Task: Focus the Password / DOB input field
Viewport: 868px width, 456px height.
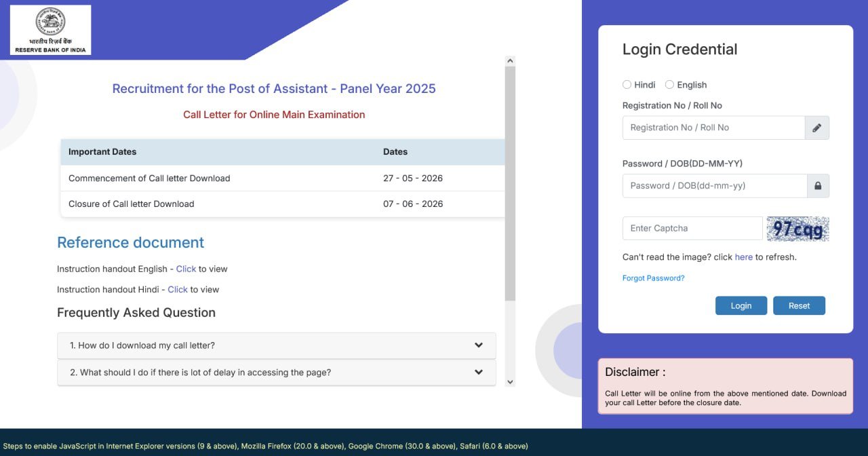Action: click(x=715, y=186)
